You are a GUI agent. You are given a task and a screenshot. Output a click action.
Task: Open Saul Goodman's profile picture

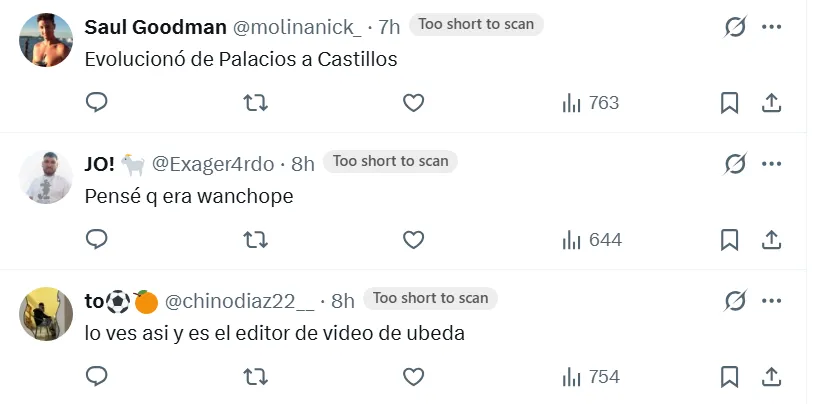(x=46, y=40)
